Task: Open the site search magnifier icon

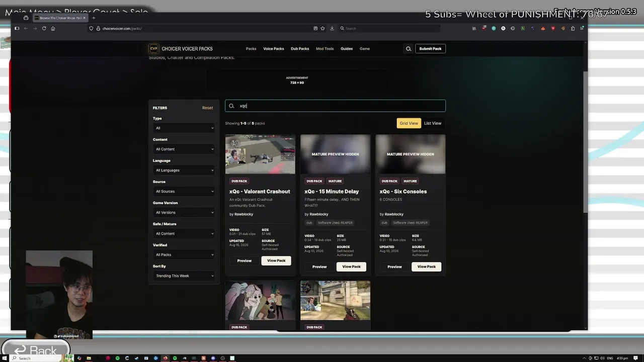Action: [409, 49]
